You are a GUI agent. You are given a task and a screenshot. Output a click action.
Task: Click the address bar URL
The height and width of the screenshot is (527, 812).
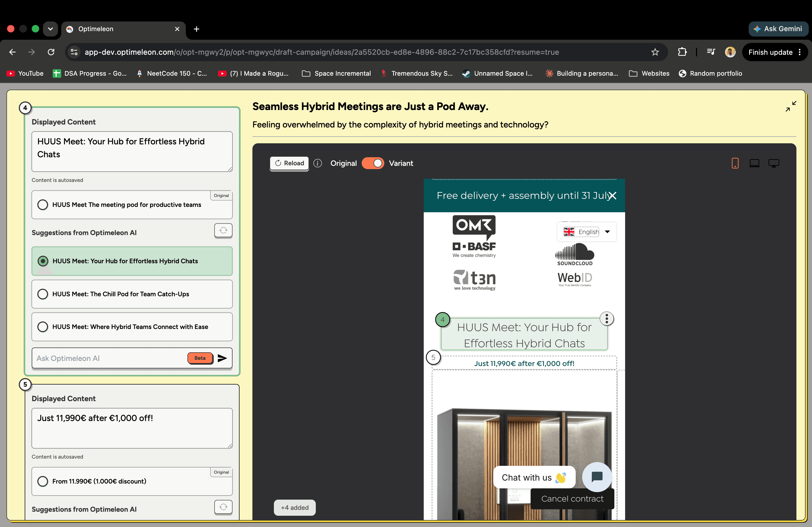pyautogui.click(x=321, y=52)
